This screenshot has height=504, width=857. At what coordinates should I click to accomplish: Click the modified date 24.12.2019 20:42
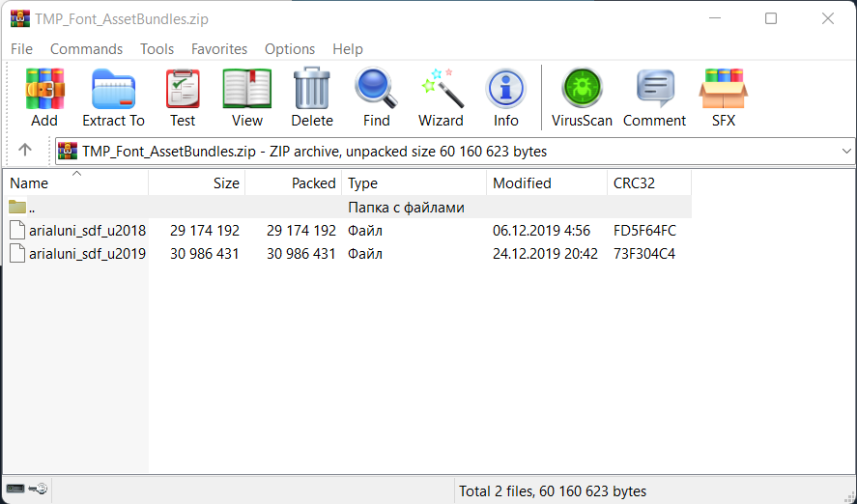point(545,253)
